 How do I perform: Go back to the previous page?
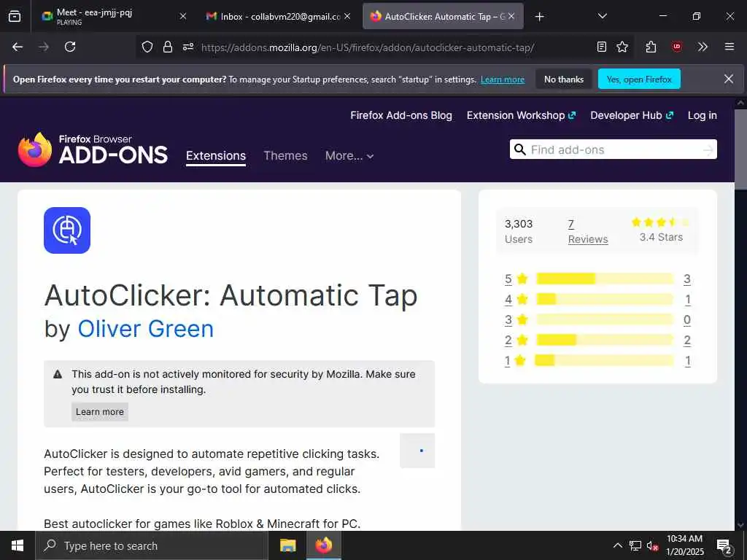18,47
